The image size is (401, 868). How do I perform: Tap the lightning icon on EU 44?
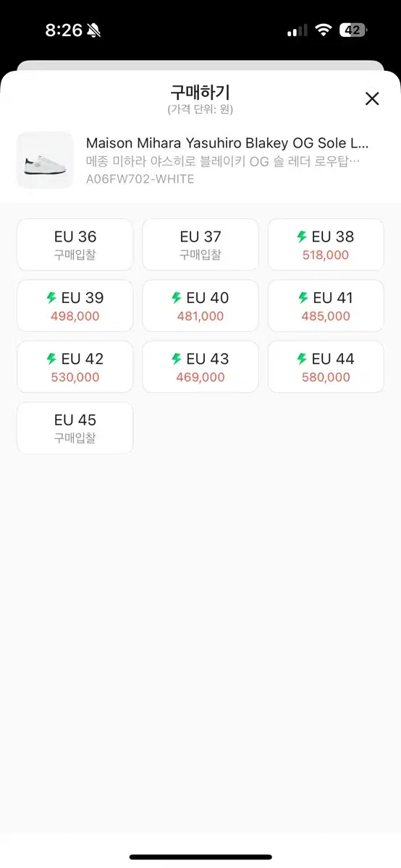302,359
